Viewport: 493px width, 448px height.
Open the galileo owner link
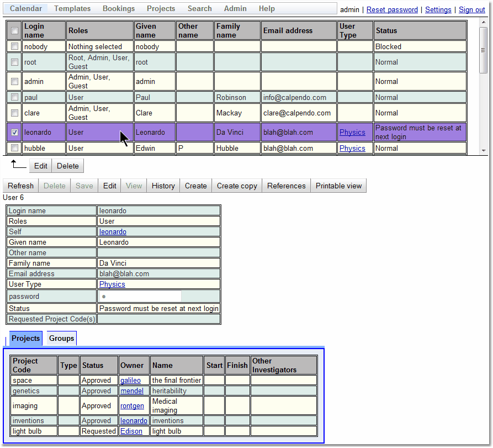click(x=131, y=380)
